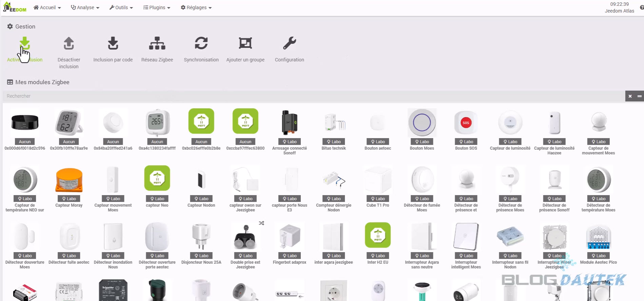The image size is (644, 301).
Task: Open the Outils dropdown menu
Action: (121, 7)
